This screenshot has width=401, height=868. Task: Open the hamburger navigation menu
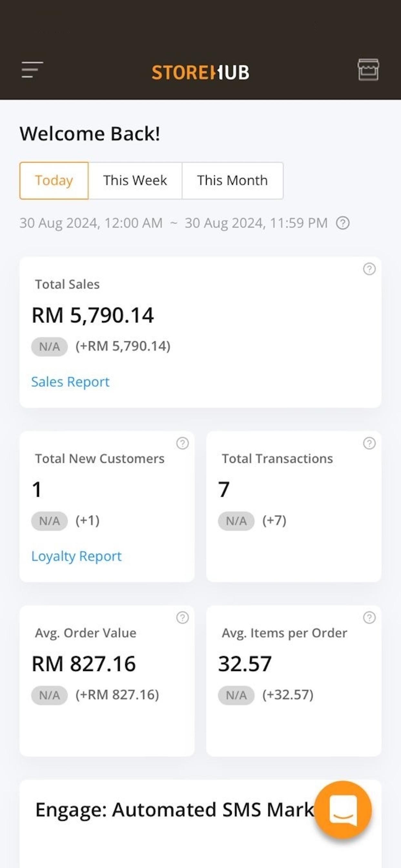pos(32,70)
